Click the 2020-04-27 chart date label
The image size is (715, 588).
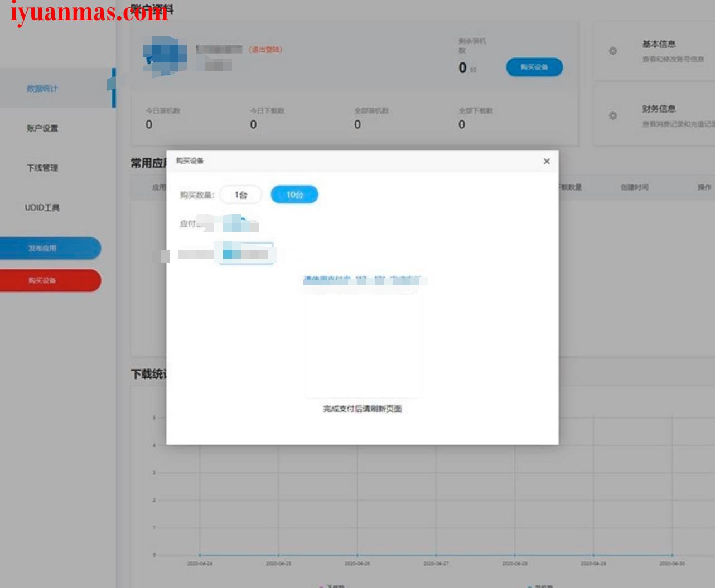436,563
